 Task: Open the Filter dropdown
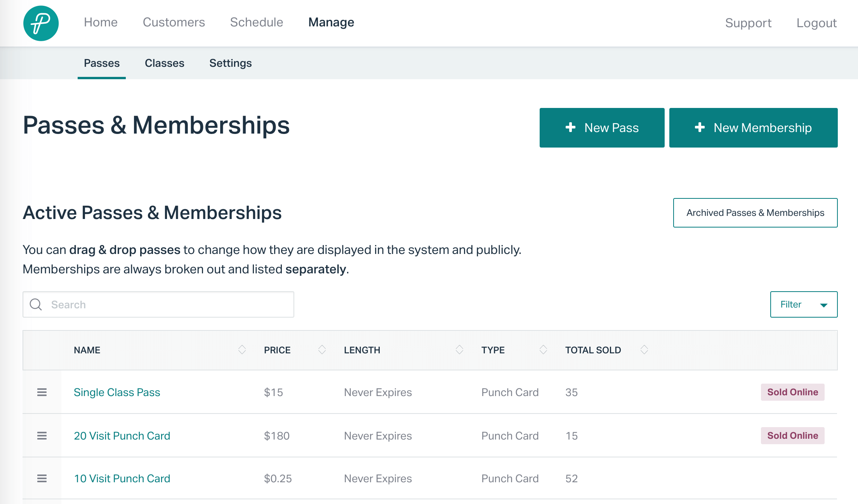(x=804, y=304)
